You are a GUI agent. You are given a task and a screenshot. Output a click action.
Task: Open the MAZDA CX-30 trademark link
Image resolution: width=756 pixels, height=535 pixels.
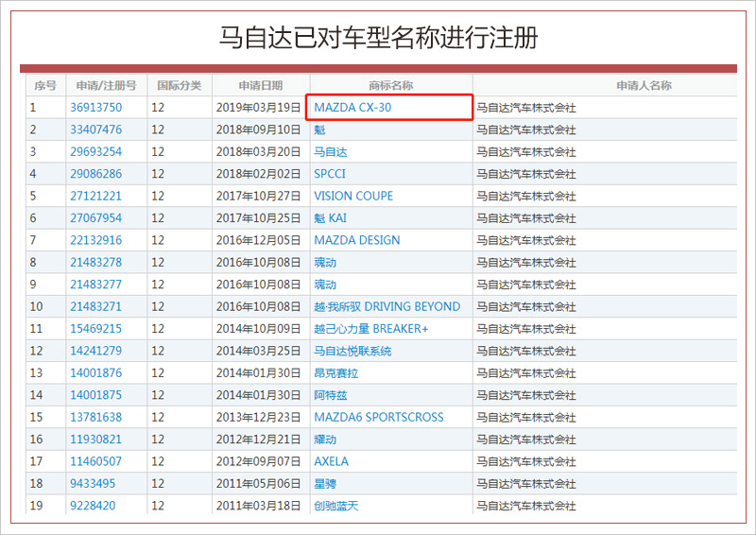coord(352,107)
